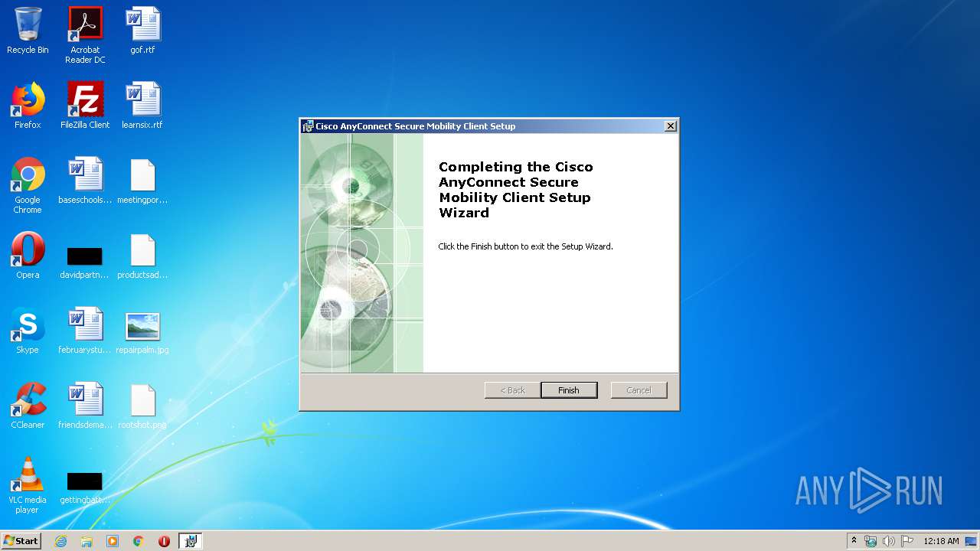Open Windows Explorer from the taskbar
The image size is (980, 551).
[x=87, y=541]
